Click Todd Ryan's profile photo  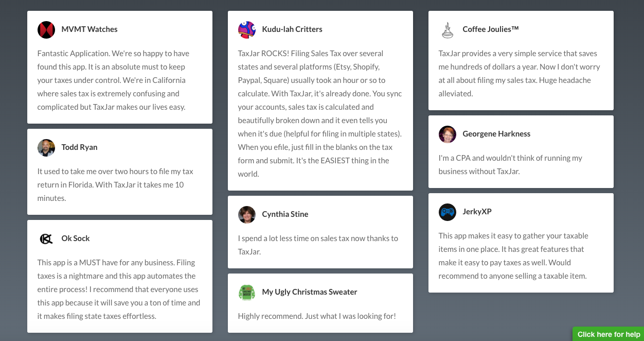pos(46,147)
